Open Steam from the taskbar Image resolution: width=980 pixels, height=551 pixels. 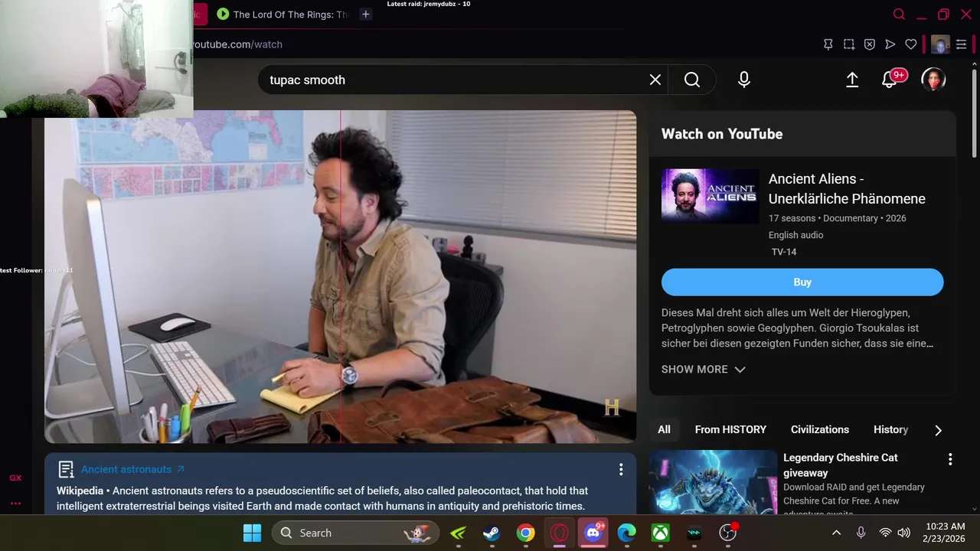click(492, 533)
